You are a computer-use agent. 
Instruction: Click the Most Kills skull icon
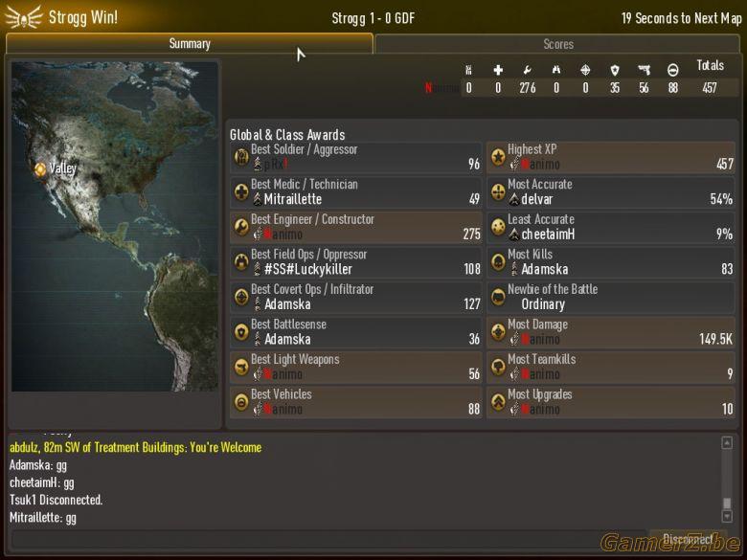coord(498,262)
